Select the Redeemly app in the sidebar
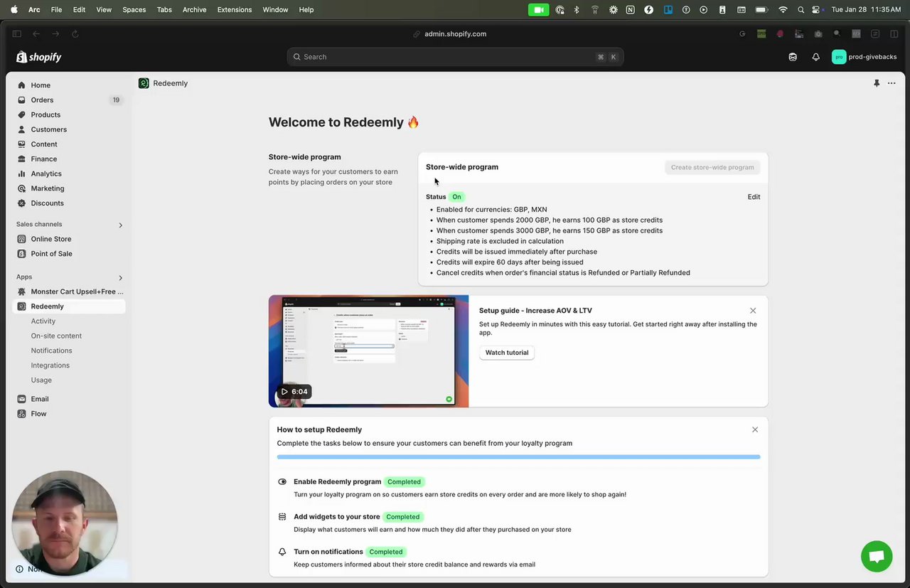This screenshot has width=910, height=588. [69, 306]
